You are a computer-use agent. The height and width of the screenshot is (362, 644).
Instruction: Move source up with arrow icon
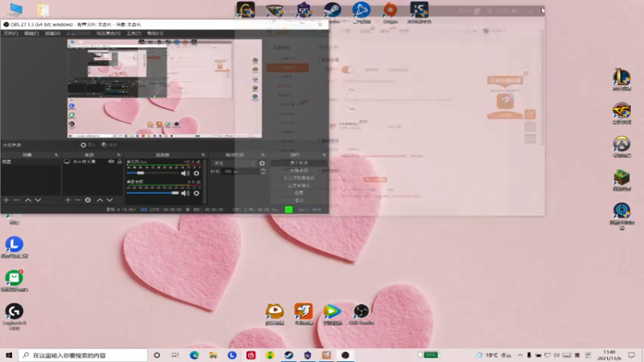tap(99, 200)
